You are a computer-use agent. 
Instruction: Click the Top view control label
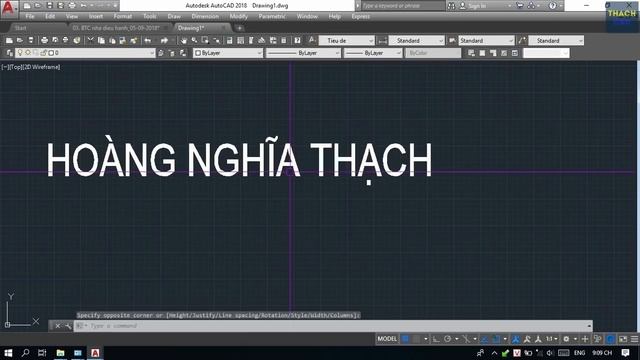pos(16,67)
